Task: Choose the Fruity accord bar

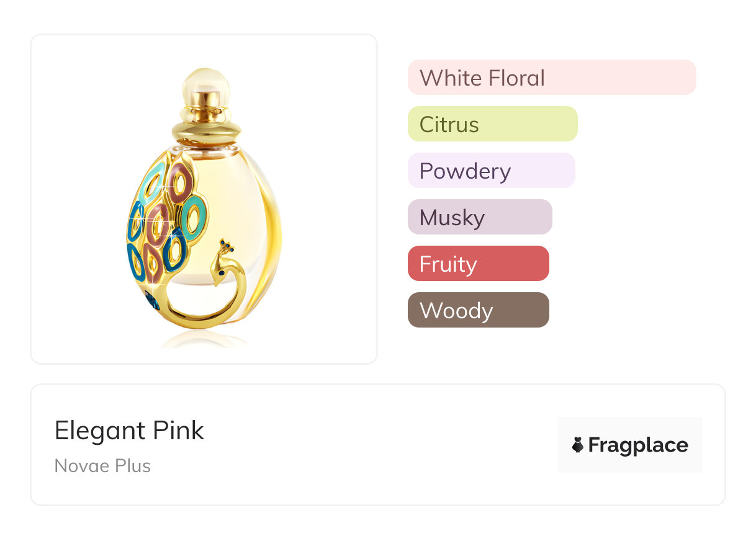Action: pyautogui.click(x=478, y=264)
